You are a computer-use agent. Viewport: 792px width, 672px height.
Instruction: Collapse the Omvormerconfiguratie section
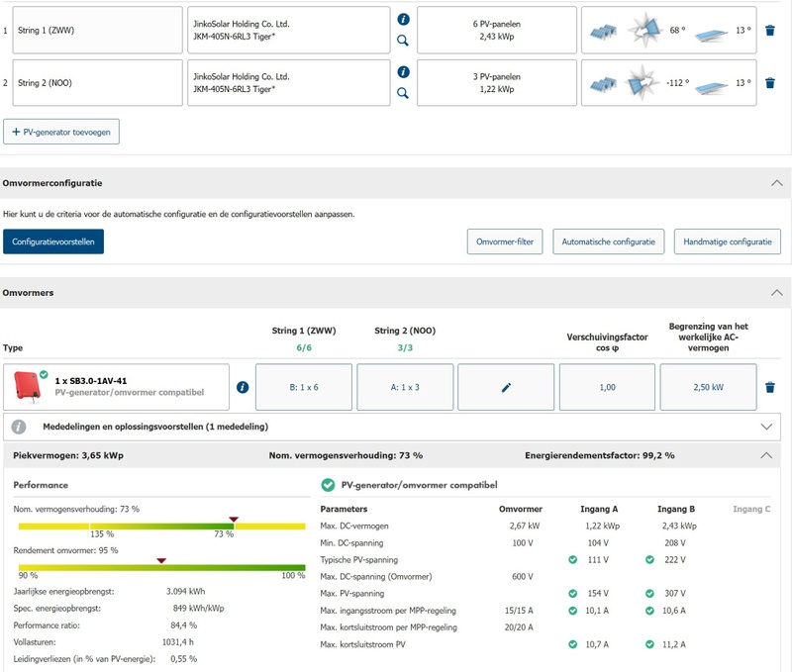(x=776, y=183)
